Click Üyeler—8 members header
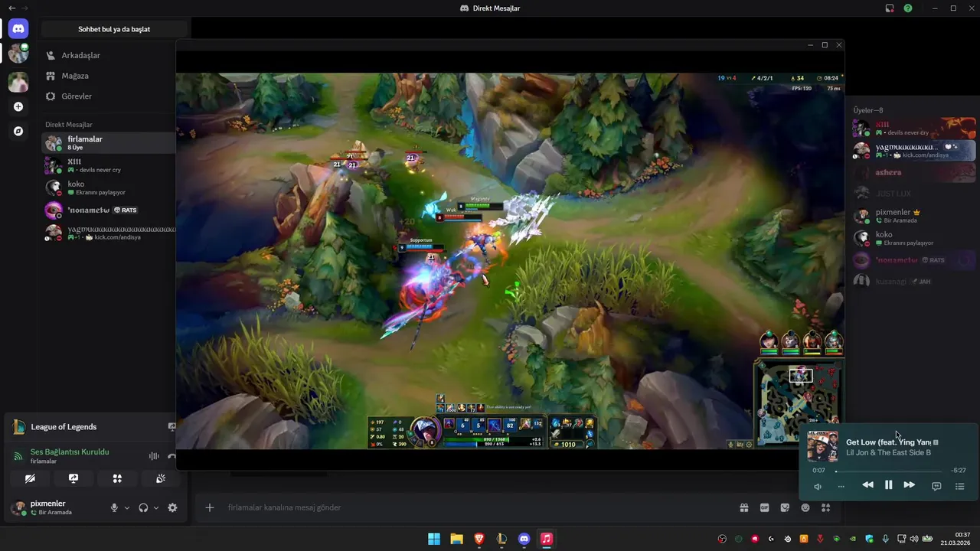This screenshot has height=551, width=980. point(868,110)
